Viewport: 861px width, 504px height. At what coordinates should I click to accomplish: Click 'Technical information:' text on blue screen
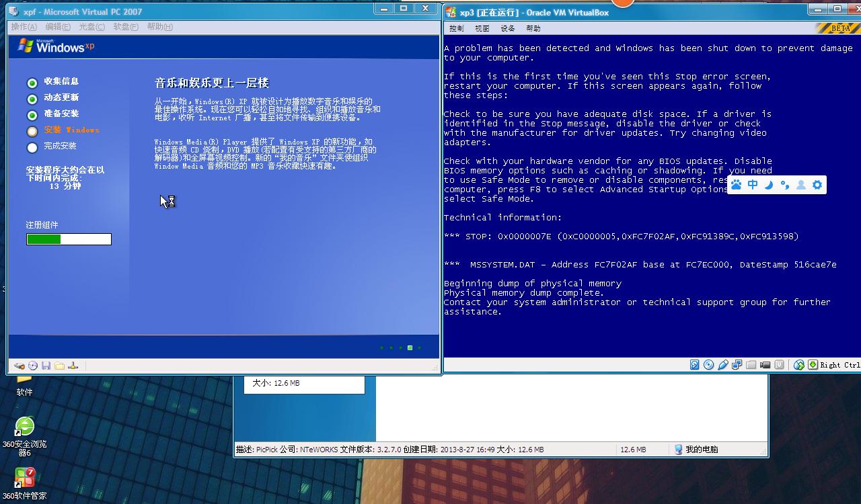502,218
